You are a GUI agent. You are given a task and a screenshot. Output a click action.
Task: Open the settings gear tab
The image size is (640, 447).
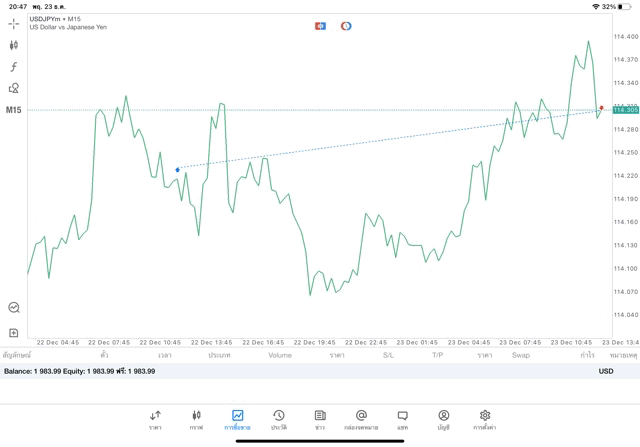(485, 419)
